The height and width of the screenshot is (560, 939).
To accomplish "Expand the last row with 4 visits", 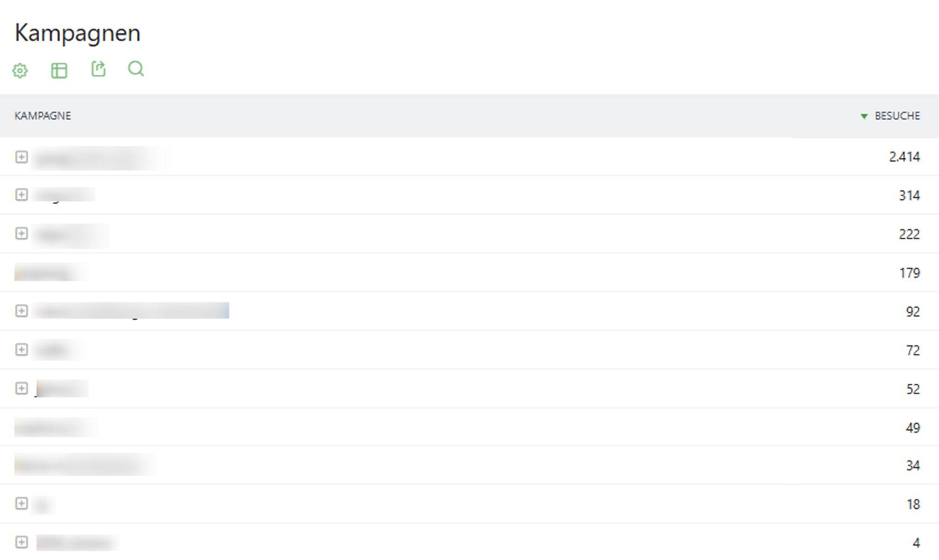I will [x=22, y=542].
